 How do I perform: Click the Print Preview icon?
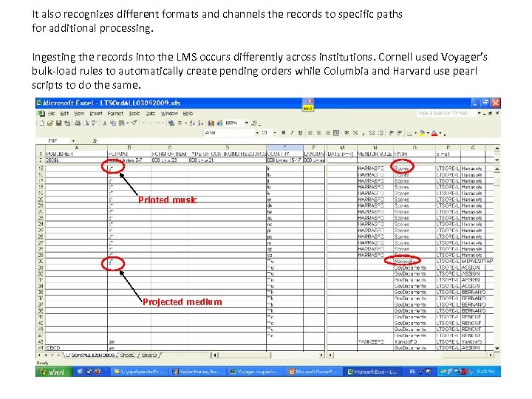pos(86,123)
